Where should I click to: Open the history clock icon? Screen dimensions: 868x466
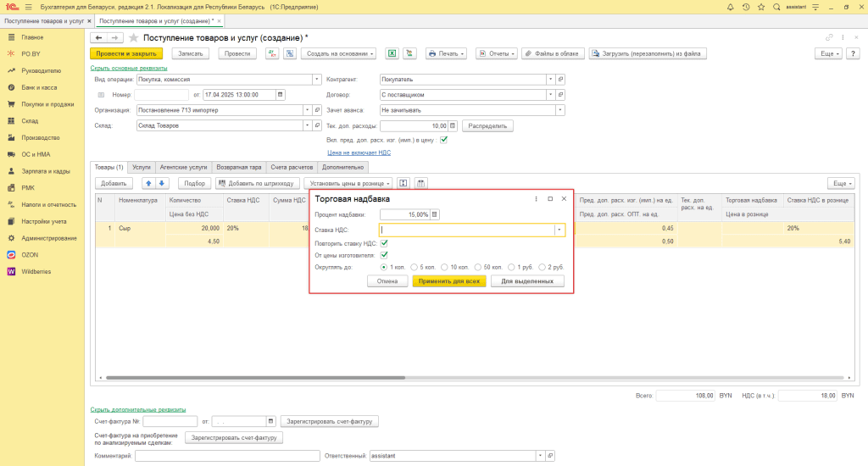(x=746, y=7)
